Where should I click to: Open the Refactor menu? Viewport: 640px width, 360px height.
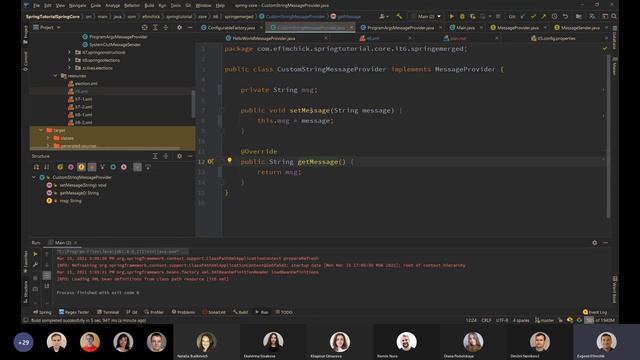pos(131,5)
